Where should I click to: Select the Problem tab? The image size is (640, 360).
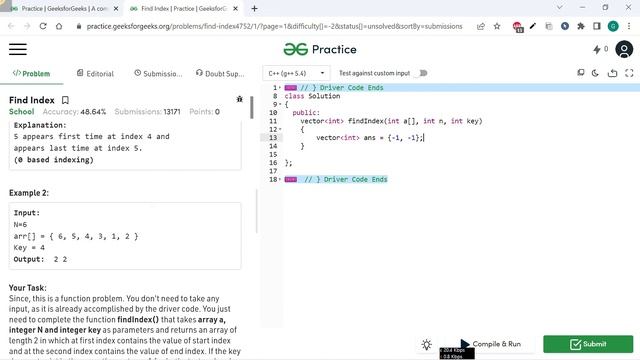point(31,73)
